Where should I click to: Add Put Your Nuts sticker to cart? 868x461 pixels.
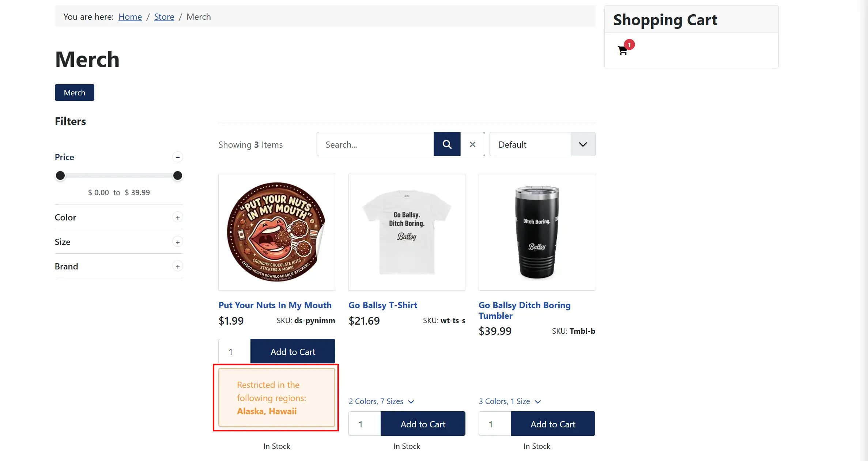(x=293, y=352)
